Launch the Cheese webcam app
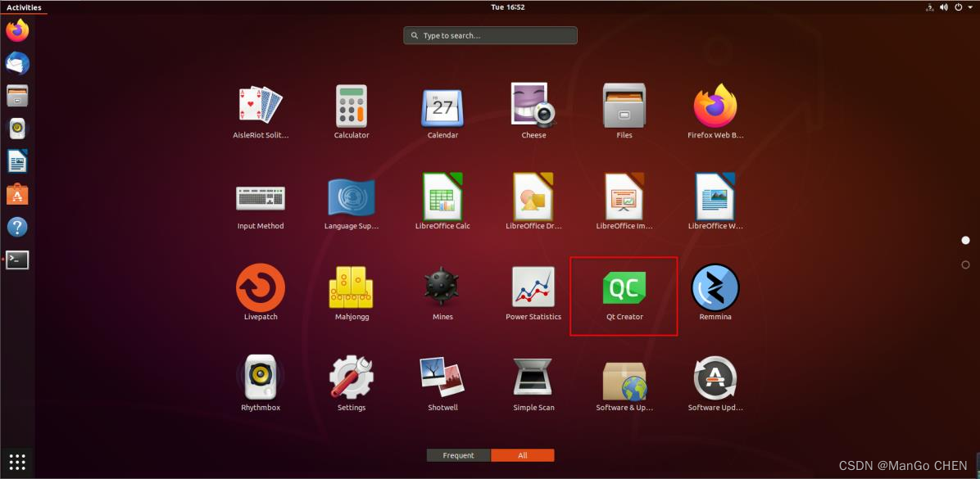Image resolution: width=980 pixels, height=479 pixels. (x=533, y=104)
